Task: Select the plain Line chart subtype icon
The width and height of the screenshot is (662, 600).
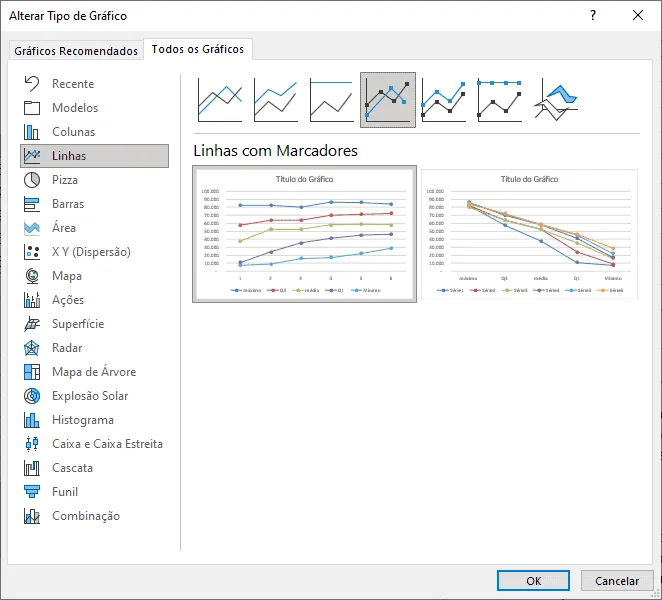Action: coord(220,100)
